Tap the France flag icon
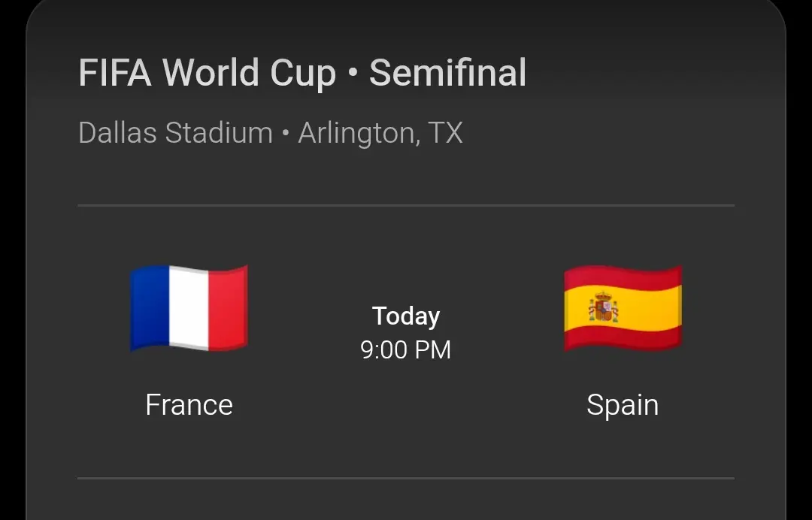The height and width of the screenshot is (520, 812). [x=189, y=308]
